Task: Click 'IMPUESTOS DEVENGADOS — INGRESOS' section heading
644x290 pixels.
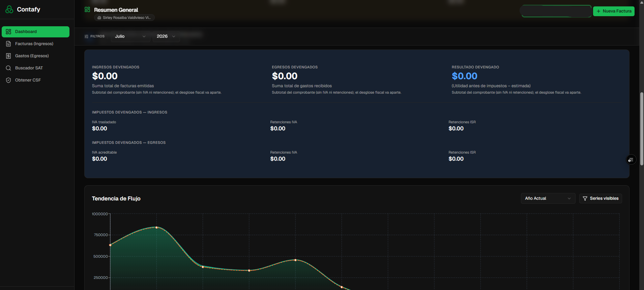Action: [x=129, y=112]
